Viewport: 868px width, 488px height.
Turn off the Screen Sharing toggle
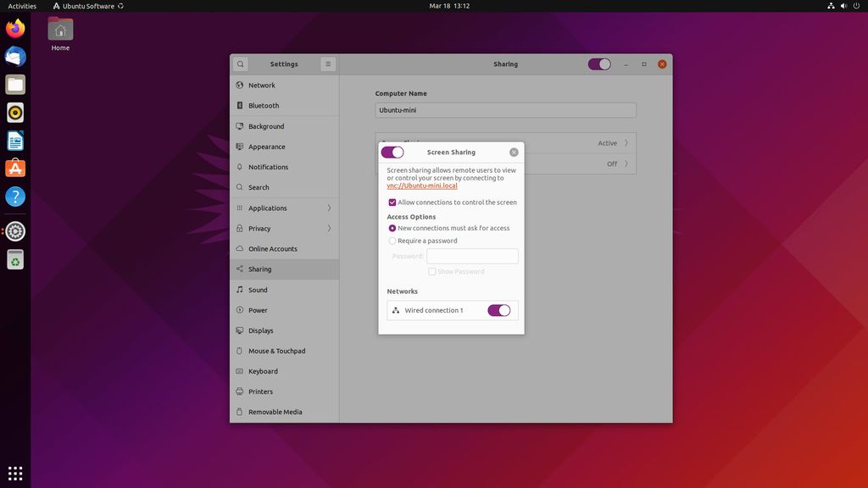click(392, 152)
